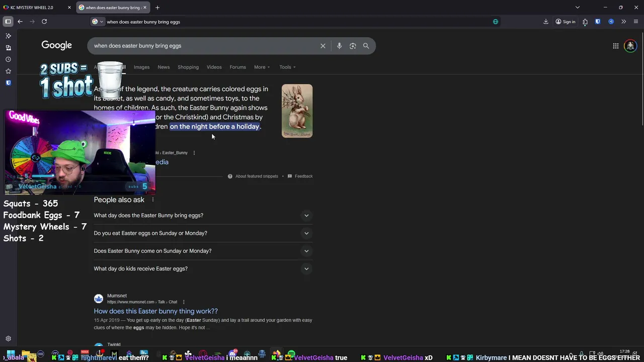Image resolution: width=644 pixels, height=362 pixels.
Task: Reload the current page
Action: [44, 22]
